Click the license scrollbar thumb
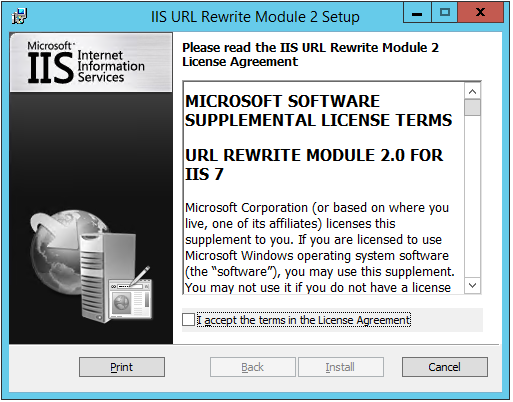This screenshot has width=513, height=402. point(472,107)
